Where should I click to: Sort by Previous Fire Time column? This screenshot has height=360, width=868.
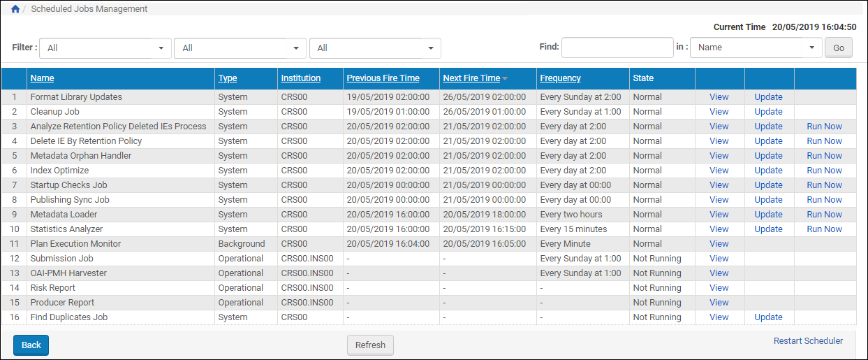click(383, 78)
